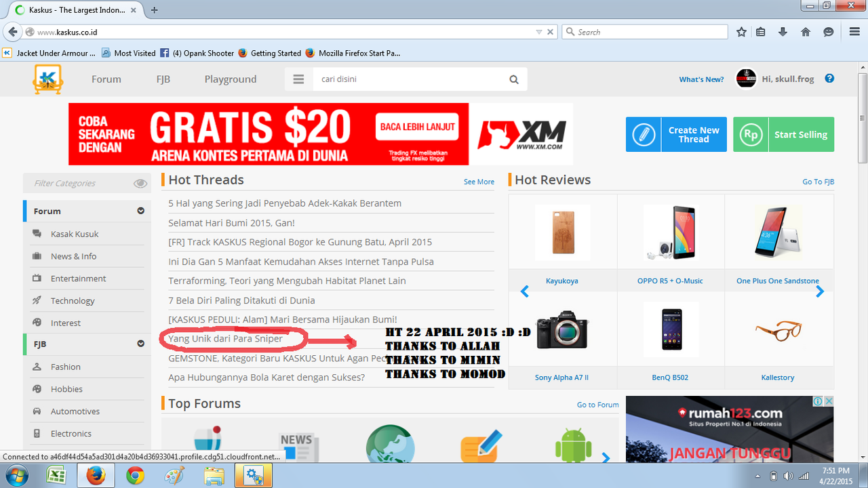868x488 pixels.
Task: Click the XM Gratis $20 banner ad
Action: click(x=321, y=134)
